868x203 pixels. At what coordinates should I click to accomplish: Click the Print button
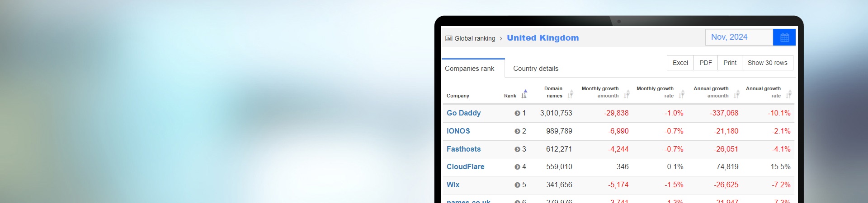coord(730,63)
